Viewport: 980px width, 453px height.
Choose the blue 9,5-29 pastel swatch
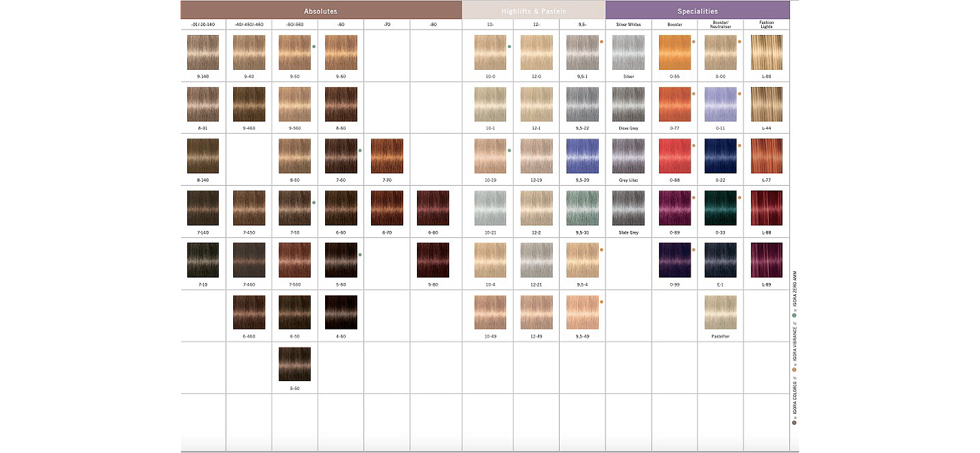click(582, 156)
